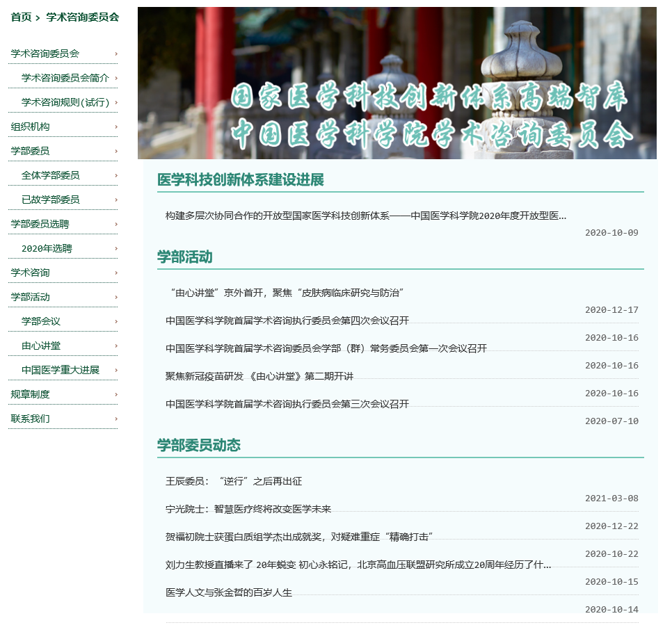Open article 贺福初院士获蛋白质组学杰出成就奖
672x632 pixels.
[299, 537]
